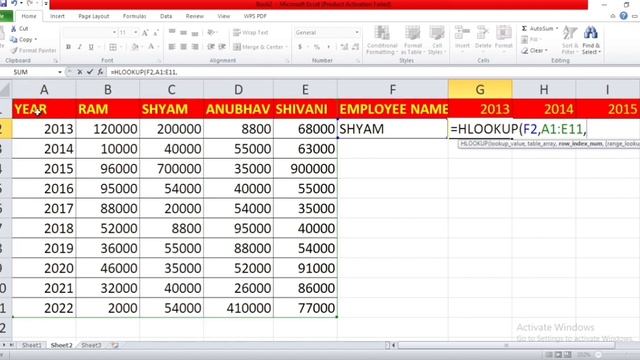Viewport: 640px width, 360px height.
Task: Toggle Align Text Right
Action: [195, 47]
